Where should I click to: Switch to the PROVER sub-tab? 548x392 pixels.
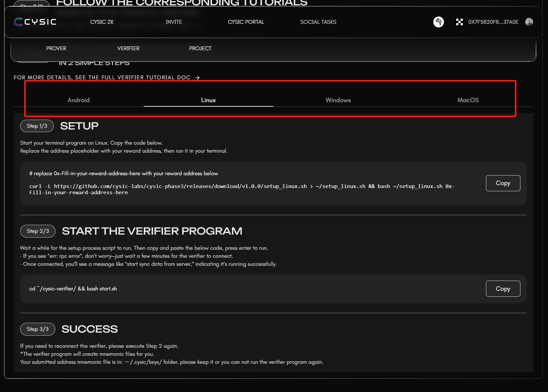[x=56, y=48]
